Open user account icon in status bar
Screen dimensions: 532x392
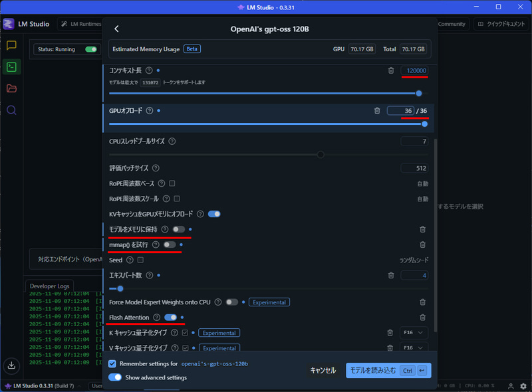(x=511, y=386)
